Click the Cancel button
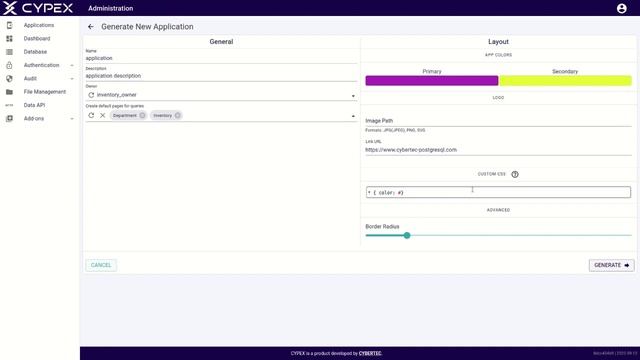Screen dimensions: 640x360 click(x=101, y=265)
